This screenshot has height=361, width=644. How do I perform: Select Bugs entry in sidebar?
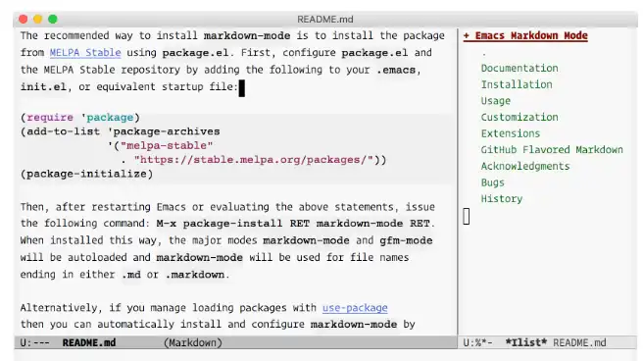coord(492,182)
